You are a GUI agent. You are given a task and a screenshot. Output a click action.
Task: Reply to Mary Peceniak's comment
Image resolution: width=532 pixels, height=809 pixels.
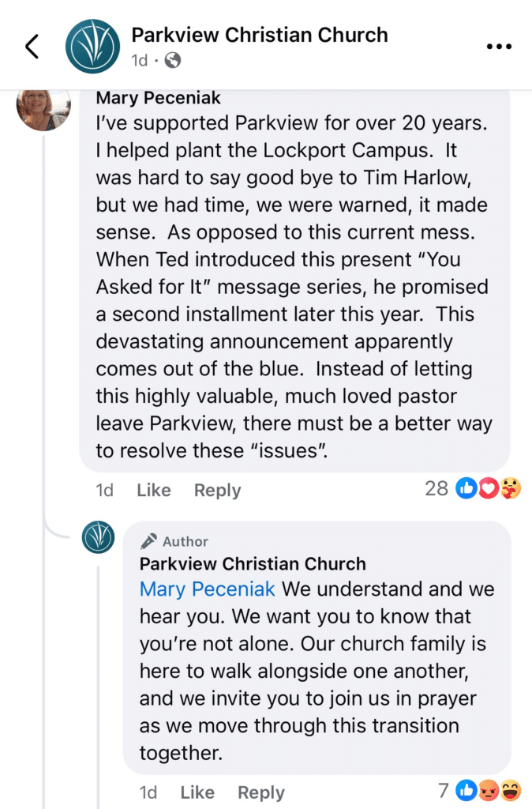pos(217,490)
